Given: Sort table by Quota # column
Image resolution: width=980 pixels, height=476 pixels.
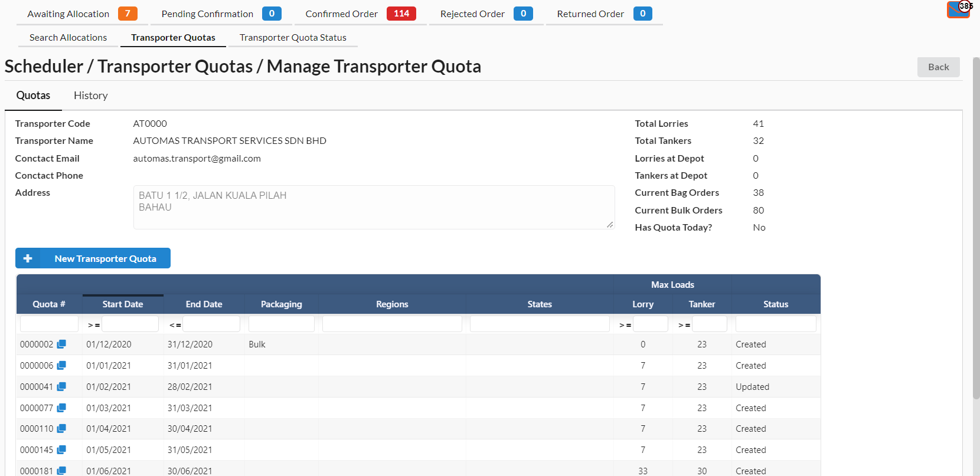Looking at the screenshot, I should [x=49, y=304].
